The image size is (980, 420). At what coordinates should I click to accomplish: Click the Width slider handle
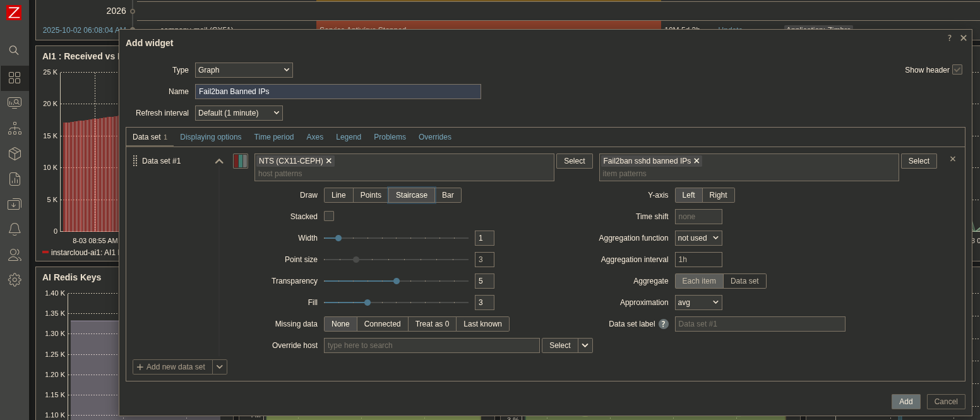point(338,238)
